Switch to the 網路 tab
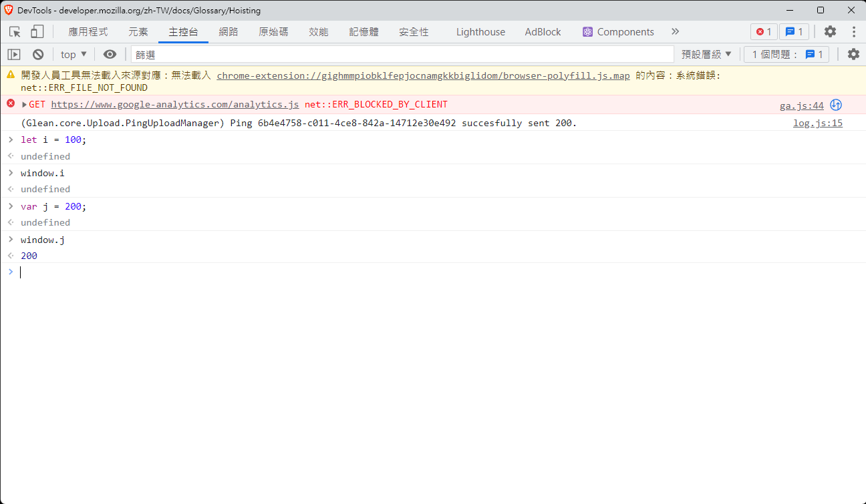Screen dimensions: 866x504 coord(229,31)
